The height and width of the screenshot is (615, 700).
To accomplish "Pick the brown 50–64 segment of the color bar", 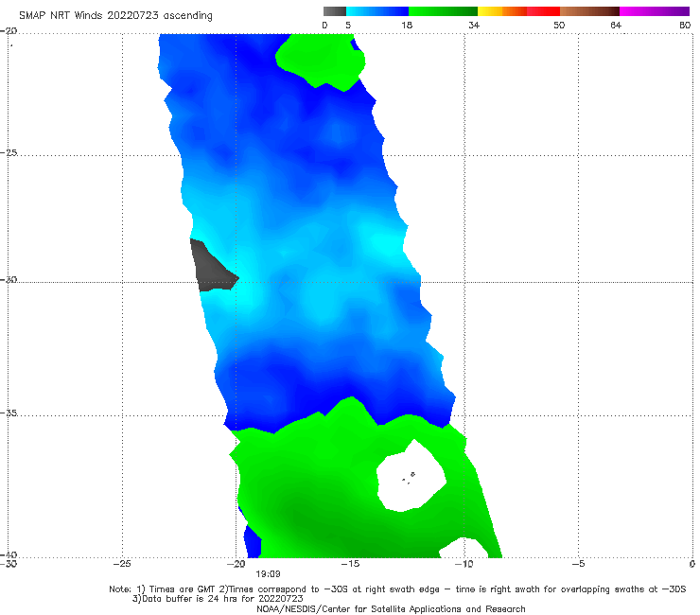I will (589, 11).
